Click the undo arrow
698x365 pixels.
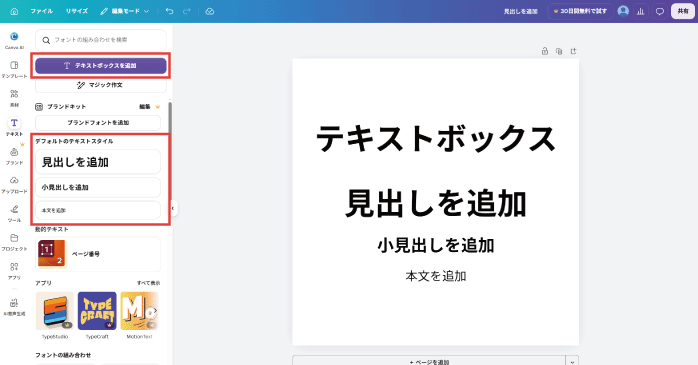pyautogui.click(x=169, y=11)
